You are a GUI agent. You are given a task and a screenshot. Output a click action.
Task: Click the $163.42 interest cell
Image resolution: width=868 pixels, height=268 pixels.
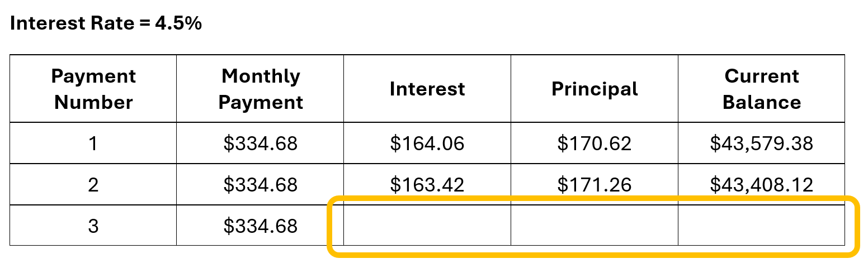click(427, 184)
